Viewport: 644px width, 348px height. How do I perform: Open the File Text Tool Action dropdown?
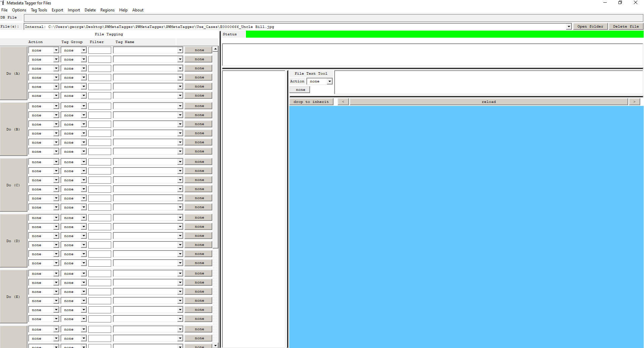coord(330,81)
